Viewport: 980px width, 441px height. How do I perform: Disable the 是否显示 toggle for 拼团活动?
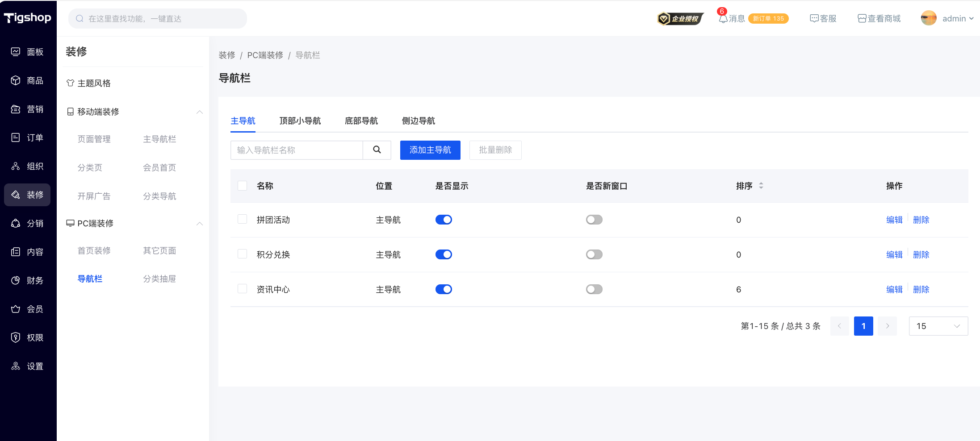pyautogui.click(x=444, y=220)
